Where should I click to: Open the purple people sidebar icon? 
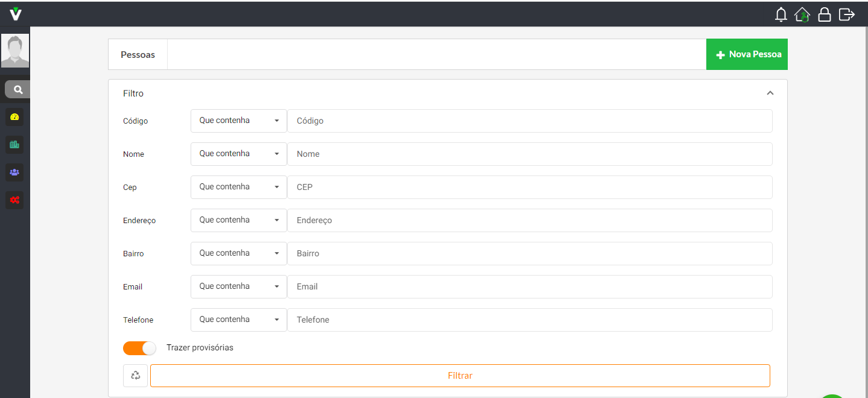pos(14,172)
